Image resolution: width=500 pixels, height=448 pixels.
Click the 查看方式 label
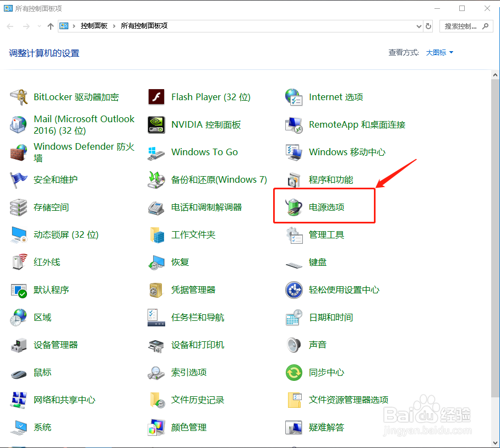pyautogui.click(x=404, y=53)
